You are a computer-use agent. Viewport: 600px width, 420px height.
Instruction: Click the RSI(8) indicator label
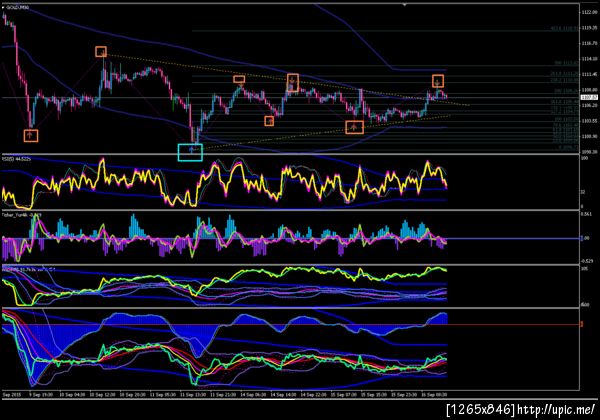16,158
